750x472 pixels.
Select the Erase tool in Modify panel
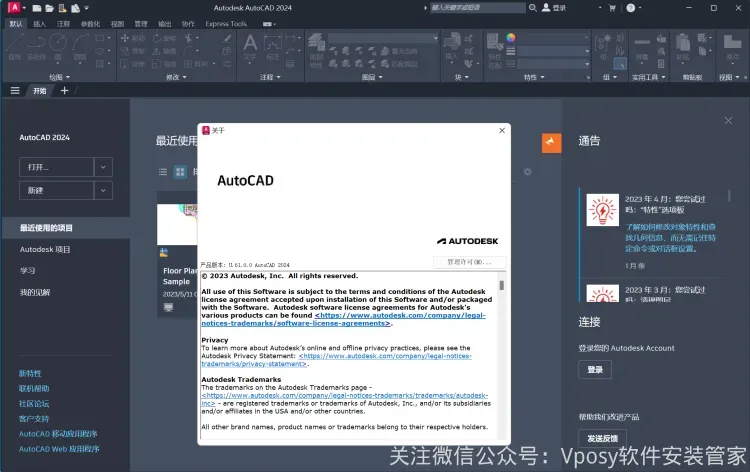point(227,38)
